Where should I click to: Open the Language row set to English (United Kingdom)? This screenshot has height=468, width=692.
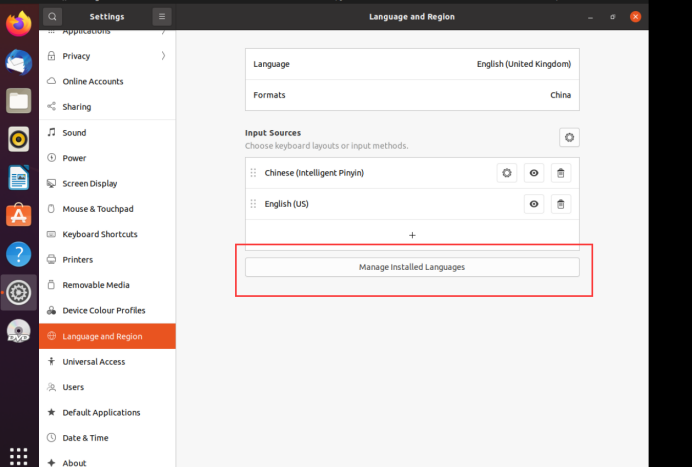412,64
